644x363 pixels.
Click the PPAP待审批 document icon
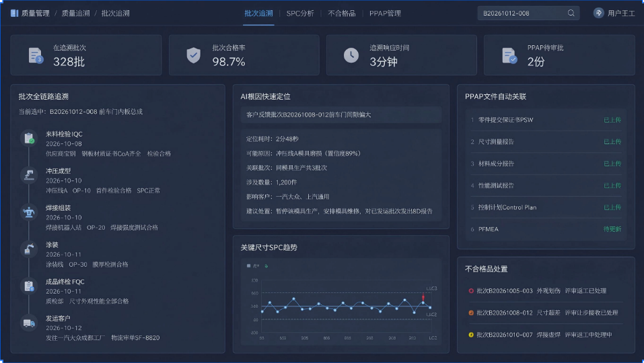pos(509,55)
